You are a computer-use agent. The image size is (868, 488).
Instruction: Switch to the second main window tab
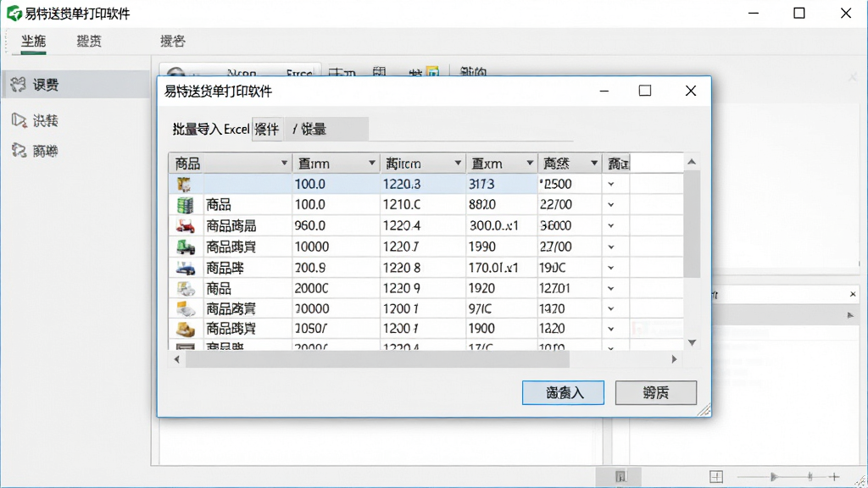pos(88,41)
